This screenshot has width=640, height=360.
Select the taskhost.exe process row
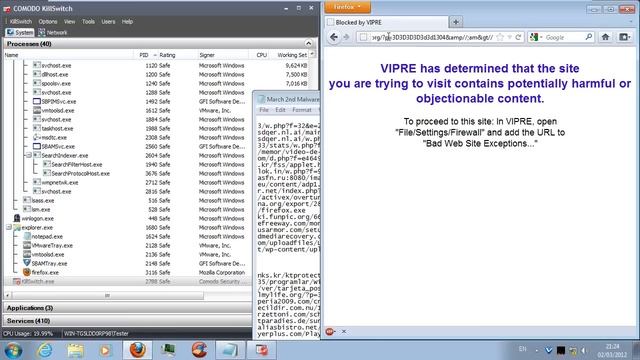point(127,129)
